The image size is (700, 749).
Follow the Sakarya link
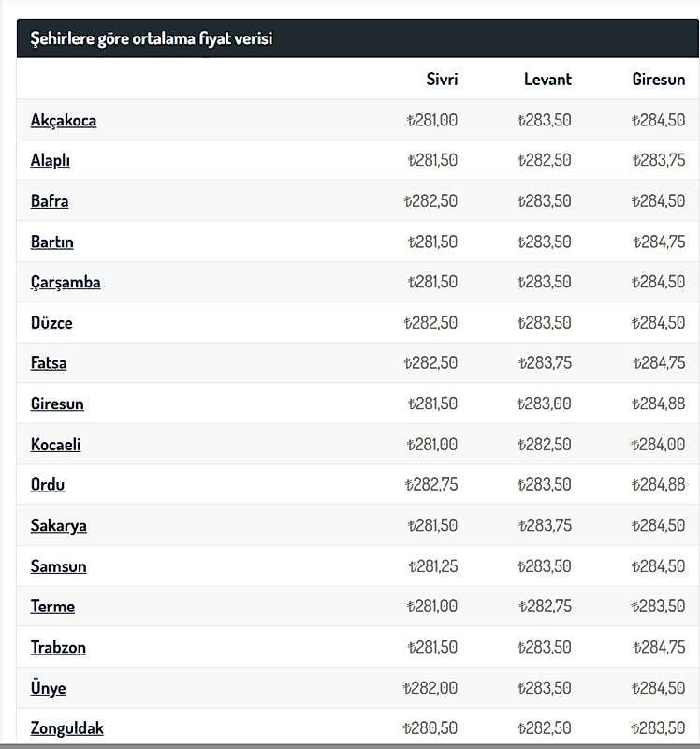click(x=59, y=525)
